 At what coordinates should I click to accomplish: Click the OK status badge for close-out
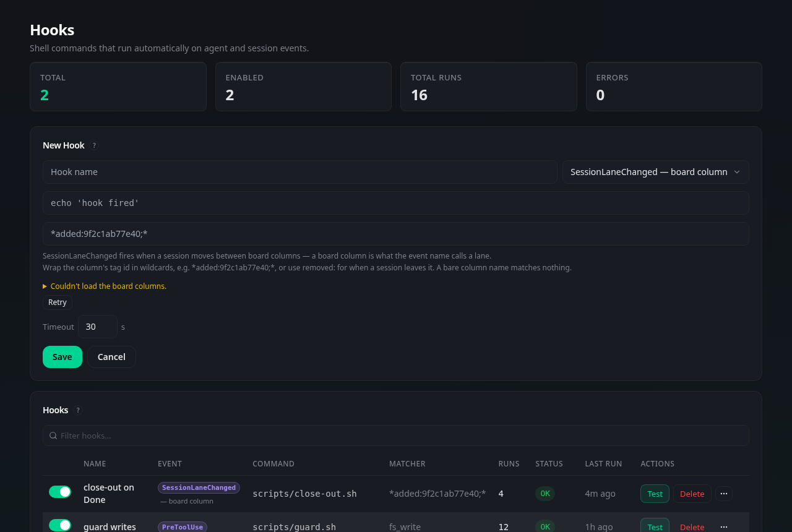545,494
